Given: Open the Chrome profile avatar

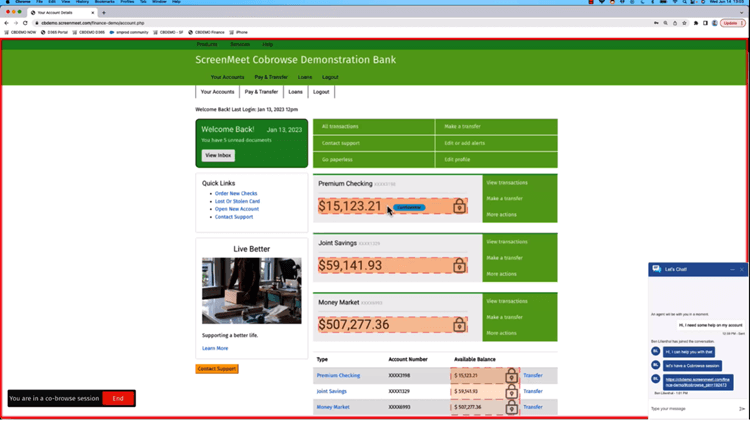Looking at the screenshot, I should [x=715, y=23].
